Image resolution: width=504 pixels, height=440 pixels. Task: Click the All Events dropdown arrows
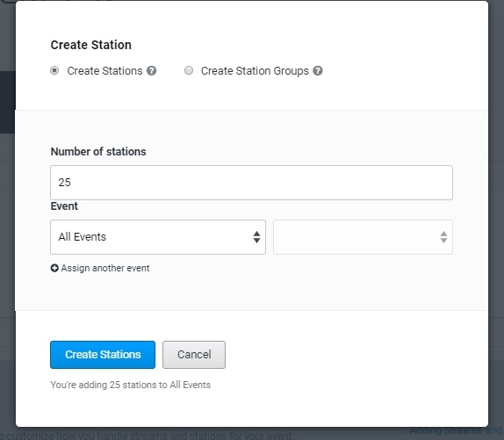[x=256, y=237]
